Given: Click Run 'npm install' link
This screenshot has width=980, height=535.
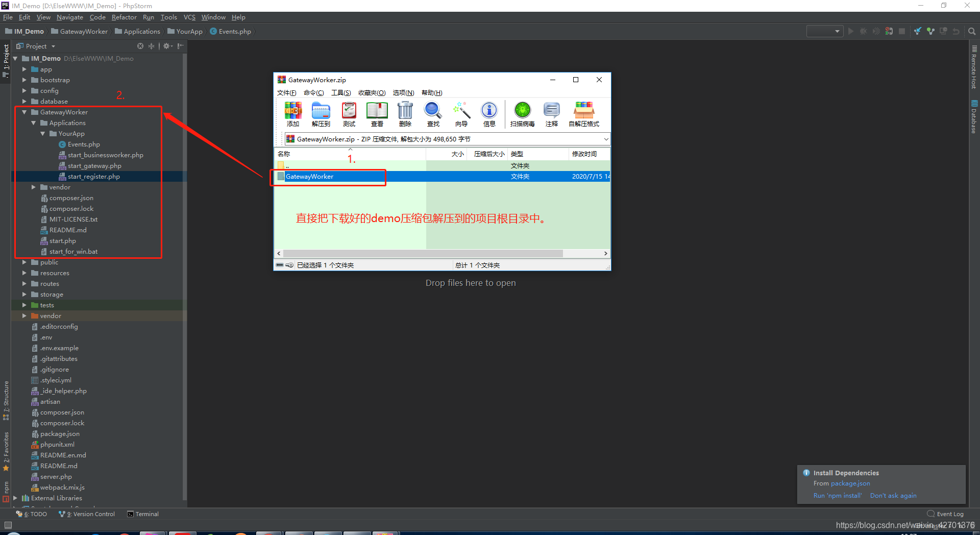Looking at the screenshot, I should [x=837, y=496].
